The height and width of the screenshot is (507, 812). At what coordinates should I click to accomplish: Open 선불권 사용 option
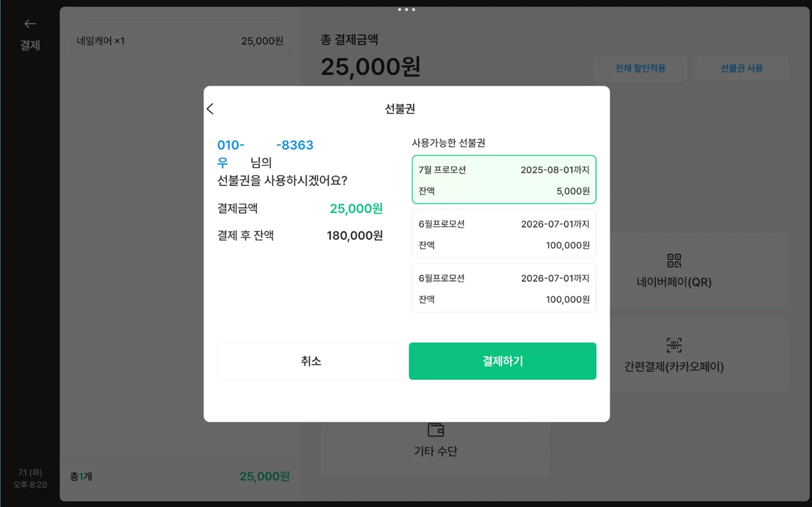[741, 69]
